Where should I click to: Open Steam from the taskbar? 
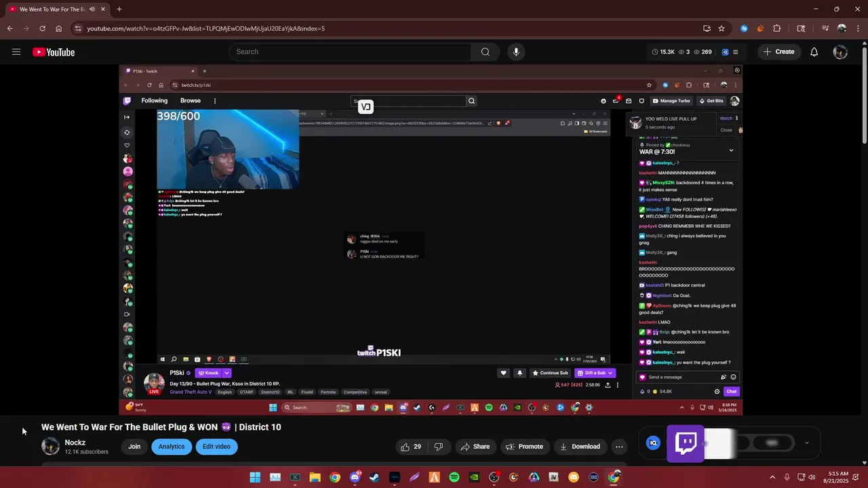[374, 477]
